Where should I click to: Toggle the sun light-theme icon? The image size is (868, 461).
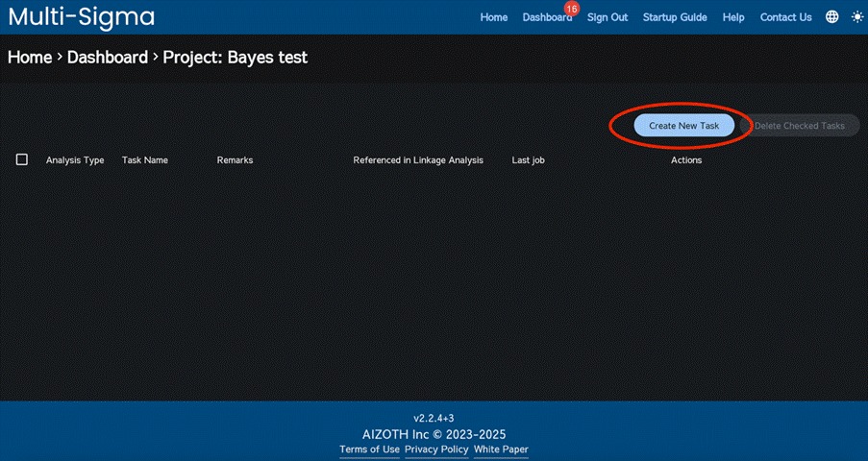coord(856,17)
